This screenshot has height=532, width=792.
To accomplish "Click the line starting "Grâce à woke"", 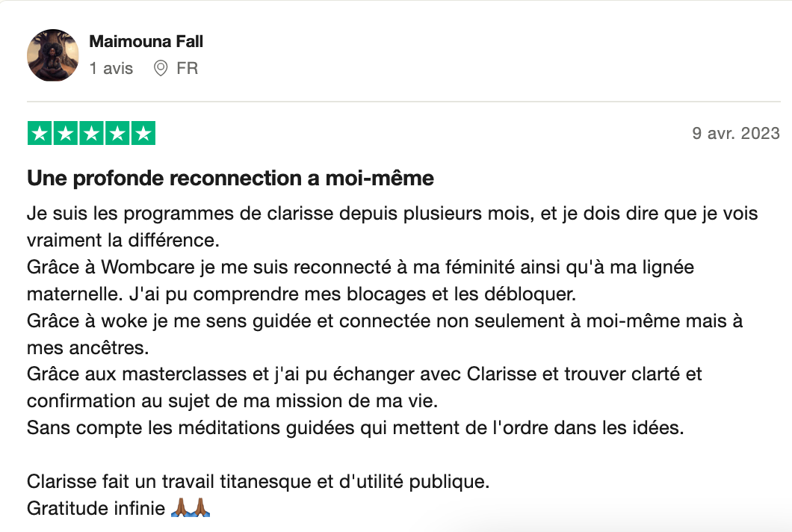I will (x=385, y=321).
